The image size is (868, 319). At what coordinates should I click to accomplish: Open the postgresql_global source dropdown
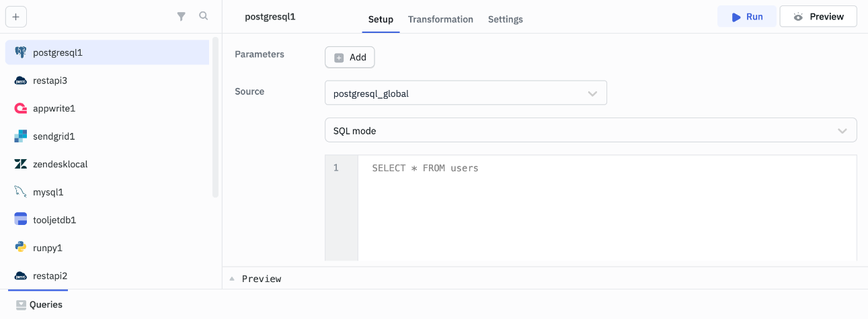pyautogui.click(x=465, y=93)
